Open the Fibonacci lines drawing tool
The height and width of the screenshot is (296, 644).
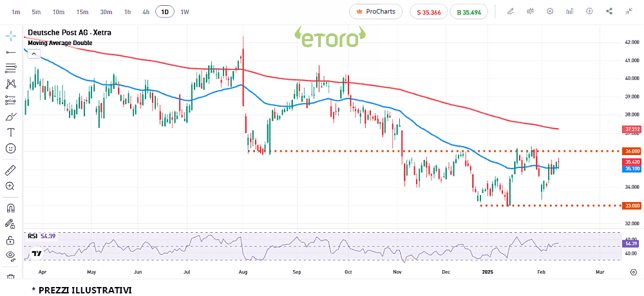pos(10,68)
